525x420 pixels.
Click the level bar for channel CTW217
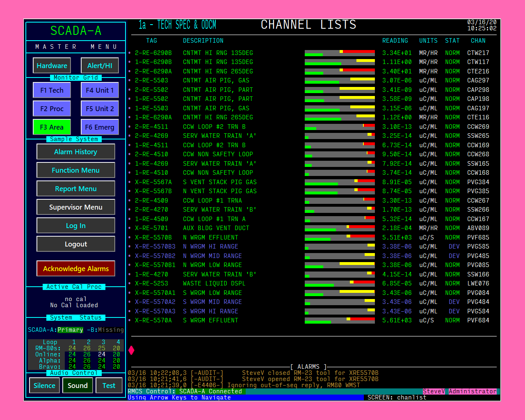340,53
